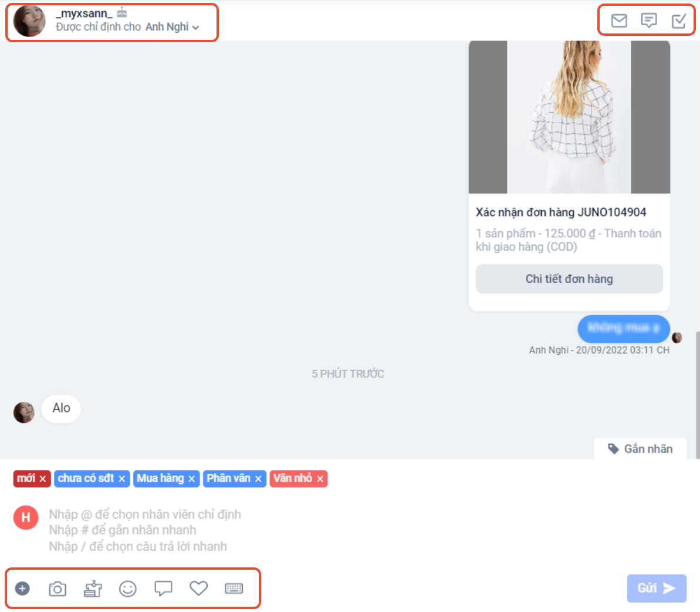This screenshot has height=612, width=700.
Task: Remove the 'mới' tag
Action: pyautogui.click(x=43, y=479)
